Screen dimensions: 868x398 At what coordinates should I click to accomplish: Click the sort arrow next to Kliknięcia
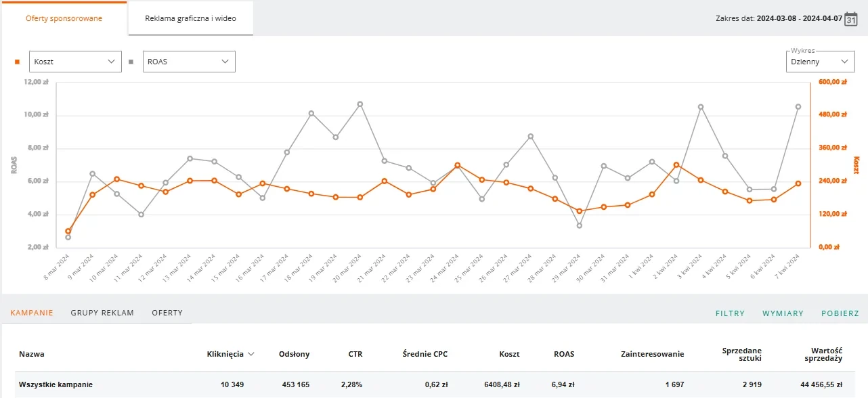(x=251, y=354)
